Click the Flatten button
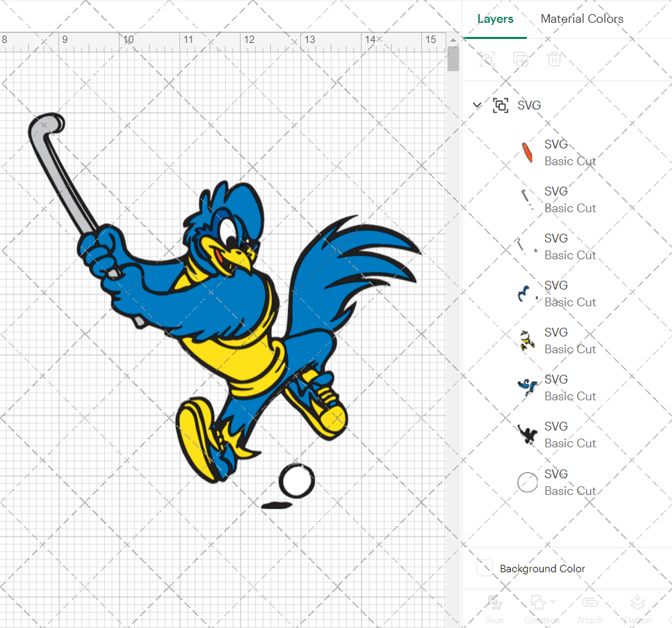The image size is (672, 628). click(x=637, y=609)
